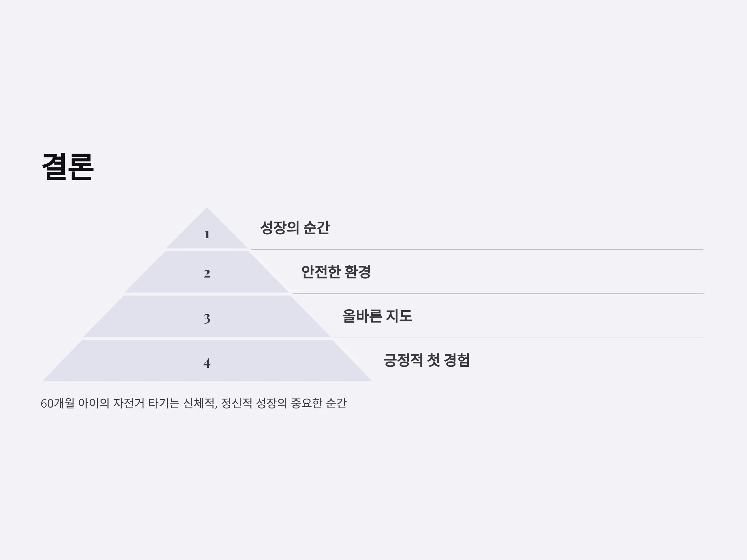747x560 pixels.
Task: Select divider line under 성장의 순간
Action: pyautogui.click(x=477, y=250)
